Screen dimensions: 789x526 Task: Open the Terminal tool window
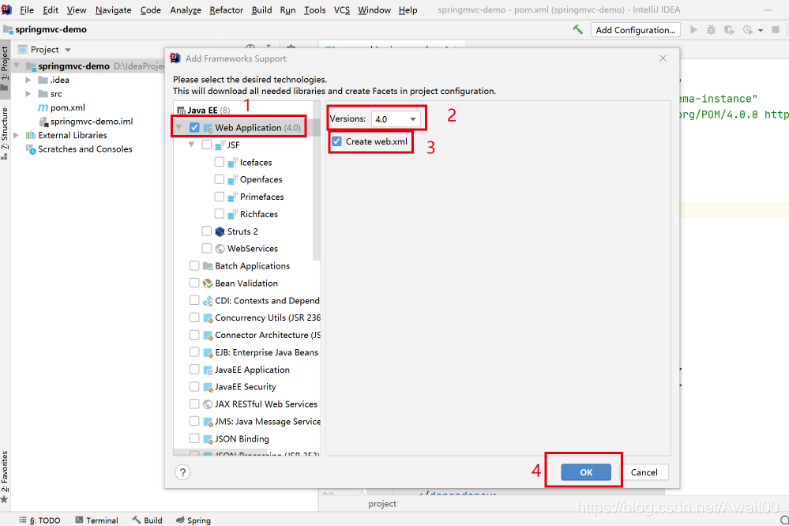point(97,520)
